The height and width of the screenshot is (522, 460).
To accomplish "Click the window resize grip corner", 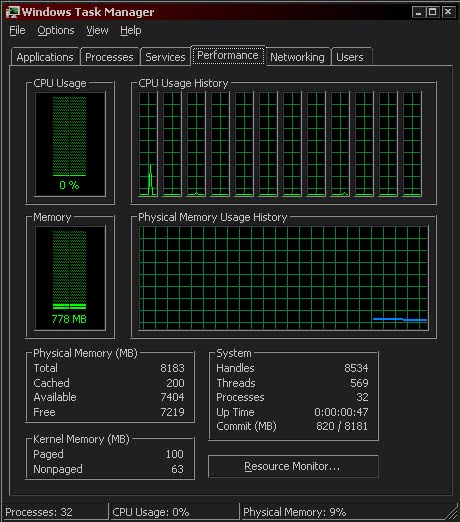I will click(x=452, y=512).
